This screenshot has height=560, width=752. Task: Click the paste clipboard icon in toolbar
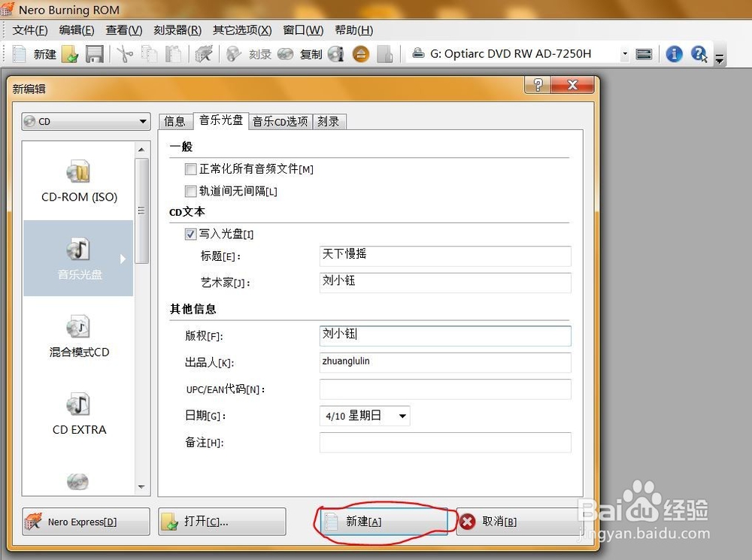click(173, 53)
